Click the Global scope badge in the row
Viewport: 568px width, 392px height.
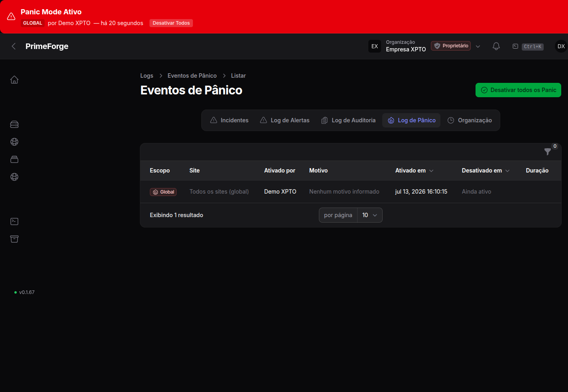[163, 192]
